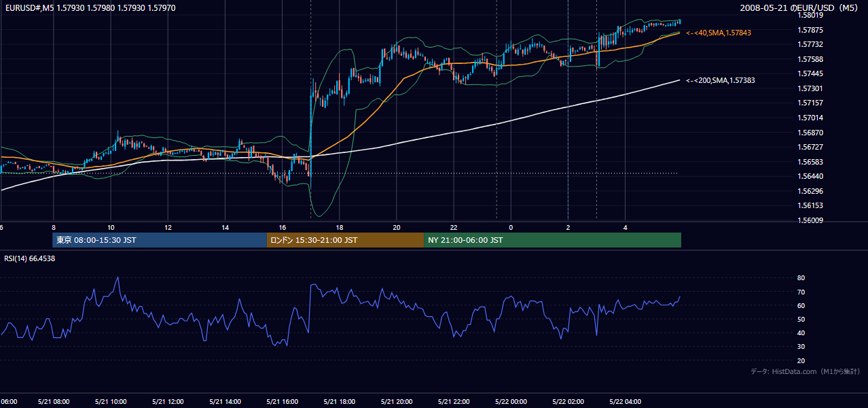
Task: Click the 5/22 02:00 time label
Action: (568, 402)
